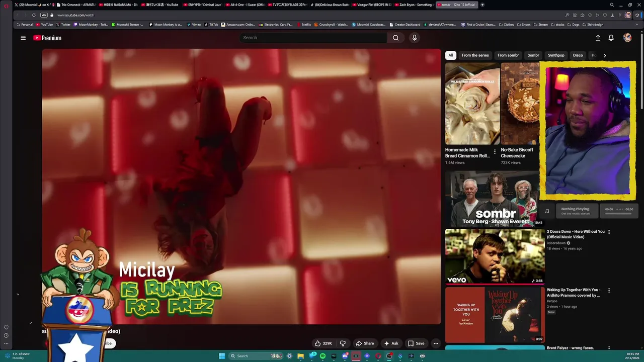This screenshot has width=644, height=362.
Task: Open the TikTok bookmark
Action: coord(211,25)
